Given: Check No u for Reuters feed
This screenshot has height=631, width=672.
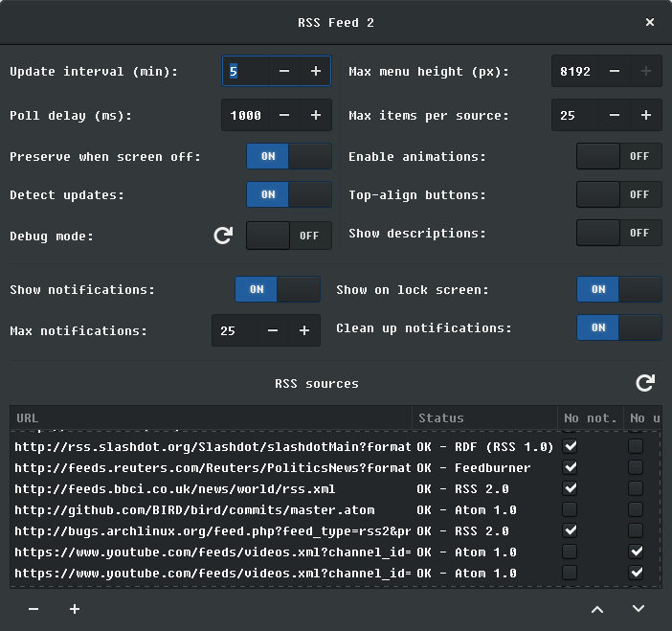Looking at the screenshot, I should click(x=636, y=467).
